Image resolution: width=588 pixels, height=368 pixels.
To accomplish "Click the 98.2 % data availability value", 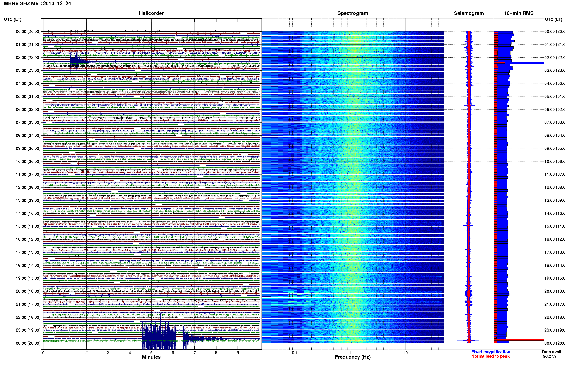I will 549,356.
